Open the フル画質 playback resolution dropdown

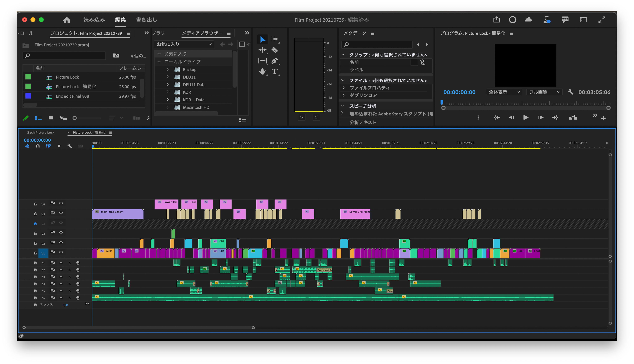coord(544,92)
